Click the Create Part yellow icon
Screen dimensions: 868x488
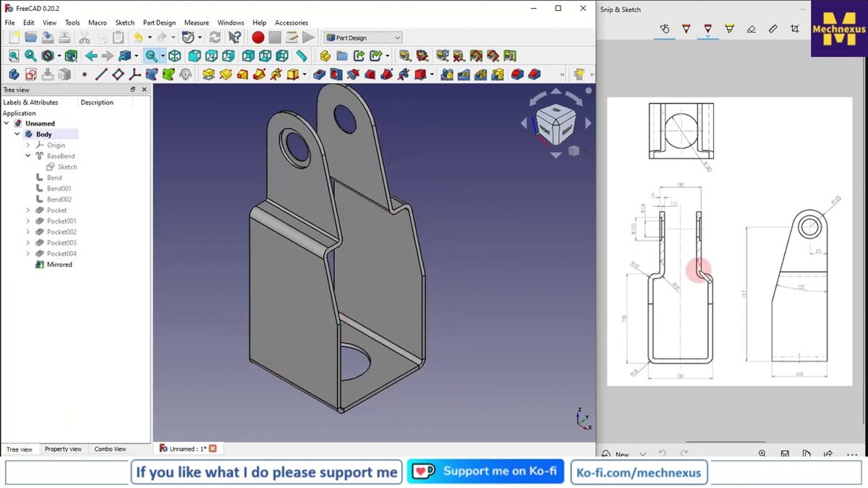click(325, 56)
